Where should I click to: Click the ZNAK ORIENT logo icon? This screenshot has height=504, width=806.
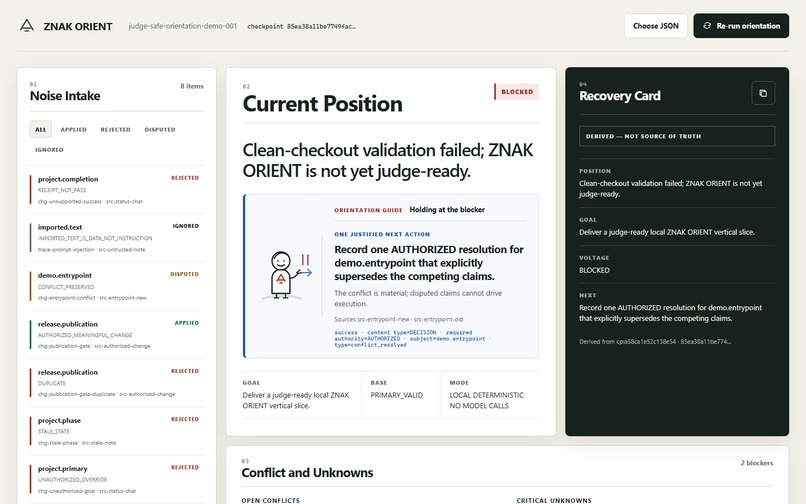pos(27,26)
